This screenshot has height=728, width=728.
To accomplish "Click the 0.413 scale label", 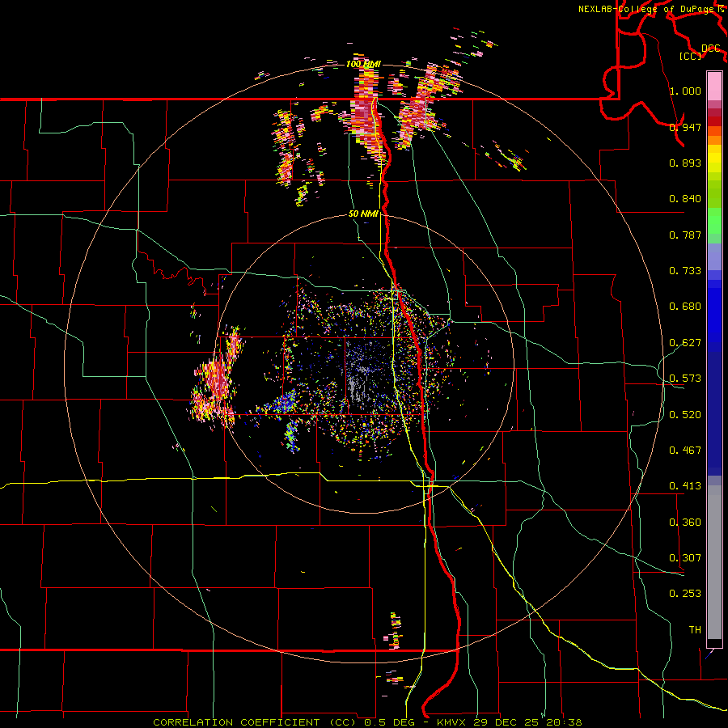I will [x=685, y=486].
